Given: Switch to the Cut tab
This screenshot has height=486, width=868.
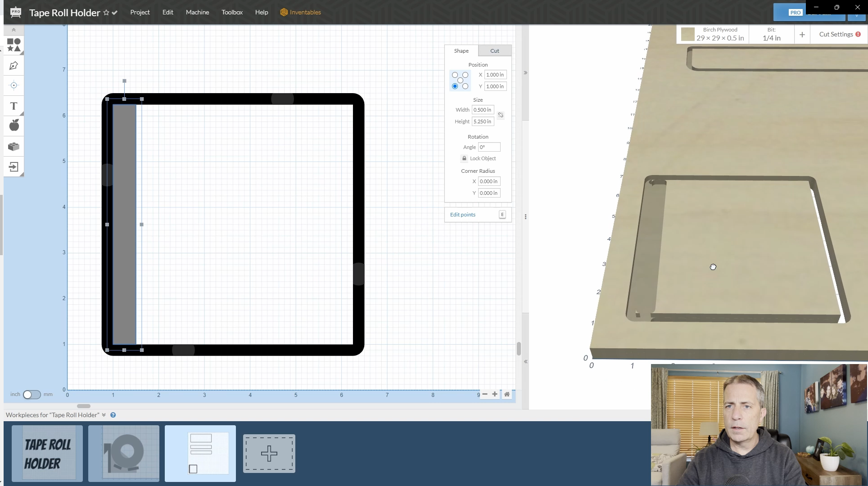Looking at the screenshot, I should click(x=494, y=51).
